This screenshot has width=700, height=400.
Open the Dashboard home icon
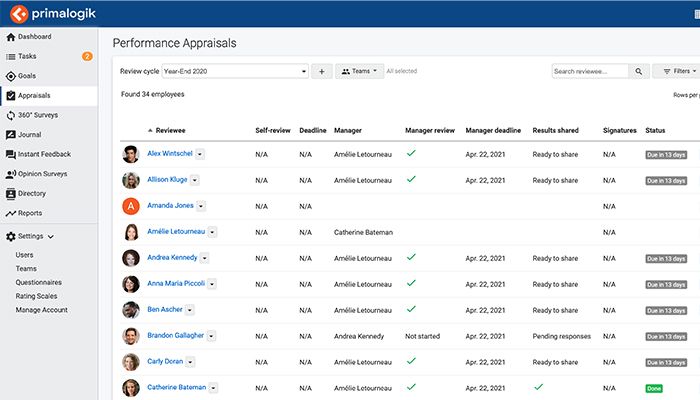coord(10,37)
